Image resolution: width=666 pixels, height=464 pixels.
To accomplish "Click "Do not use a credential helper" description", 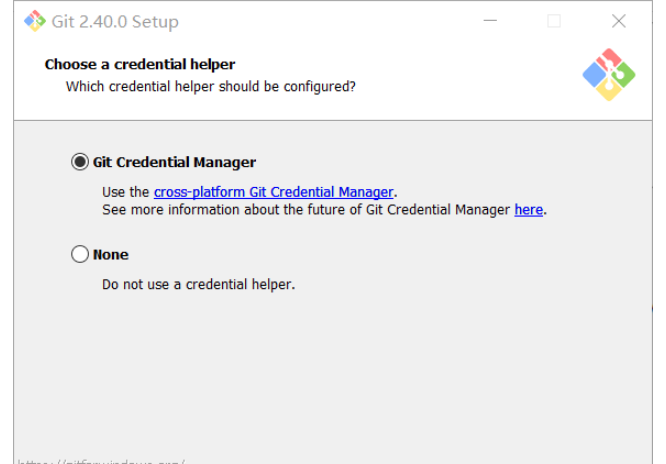I will (198, 284).
